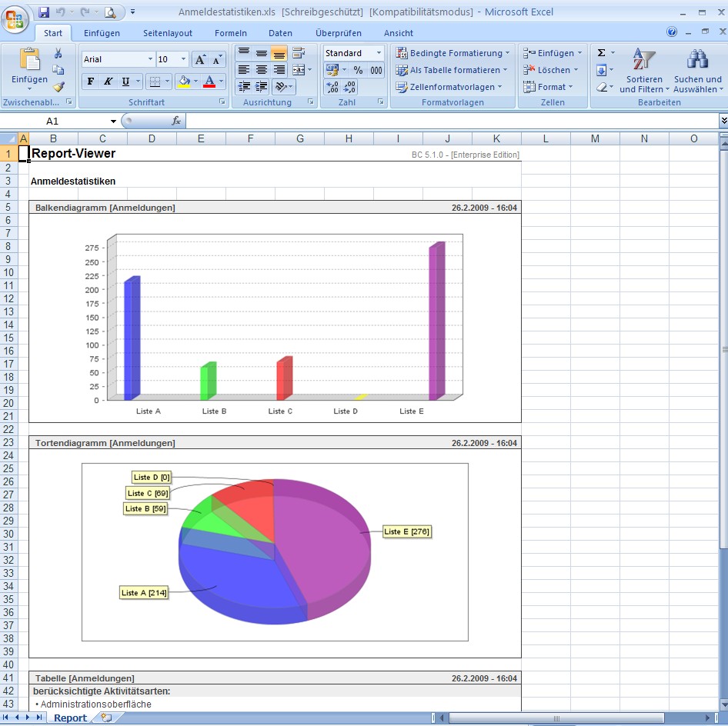The width and height of the screenshot is (728, 726).
Task: Open Excel help with the question mark
Action: 672,32
